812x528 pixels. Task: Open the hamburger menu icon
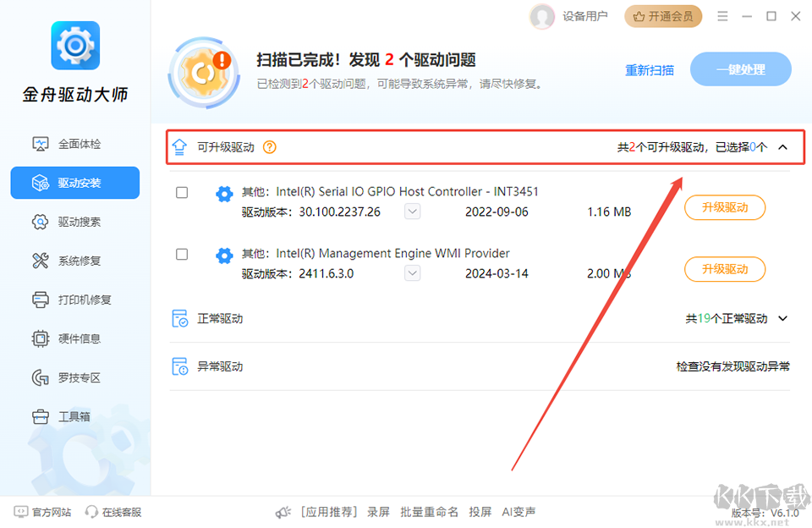click(722, 17)
